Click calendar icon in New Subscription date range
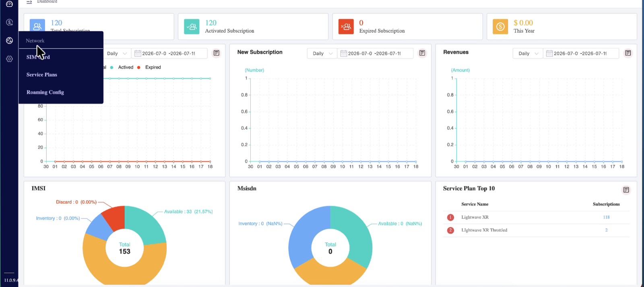Image resolution: width=644 pixels, height=287 pixels. (343, 53)
